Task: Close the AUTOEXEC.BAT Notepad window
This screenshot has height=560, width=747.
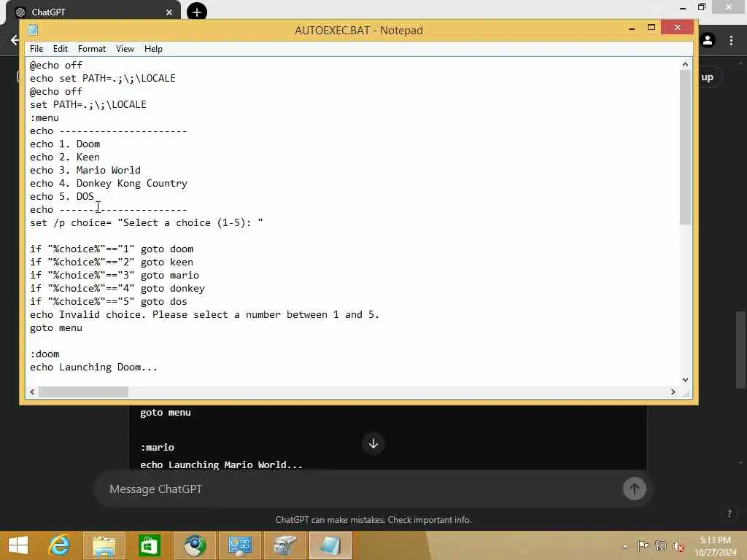Action: pos(678,28)
